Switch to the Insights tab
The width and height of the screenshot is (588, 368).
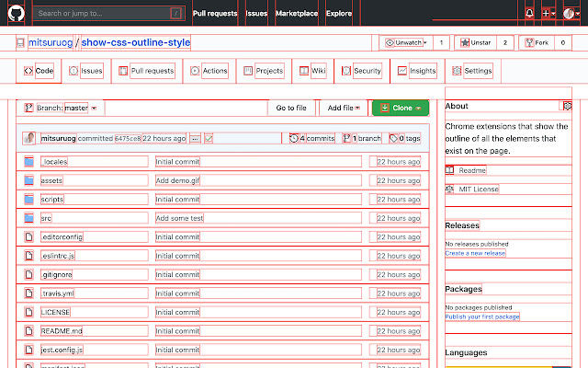(x=417, y=71)
